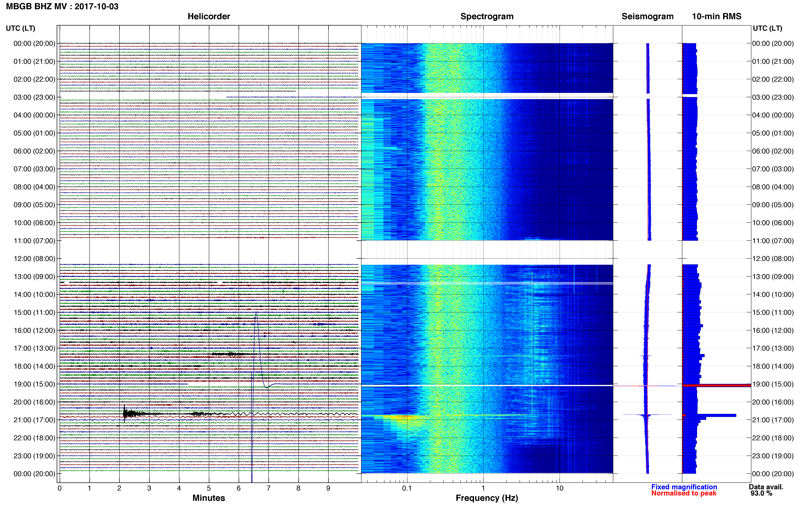Click the 'UTC (LT)' label beside the helicorder
Viewport: 812px width, 508px height.
(x=21, y=28)
